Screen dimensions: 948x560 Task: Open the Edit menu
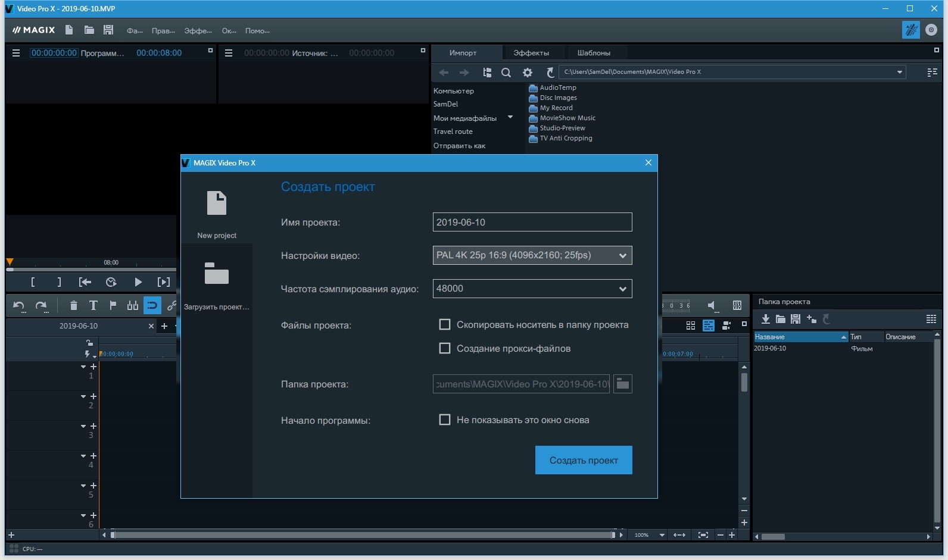pos(163,30)
